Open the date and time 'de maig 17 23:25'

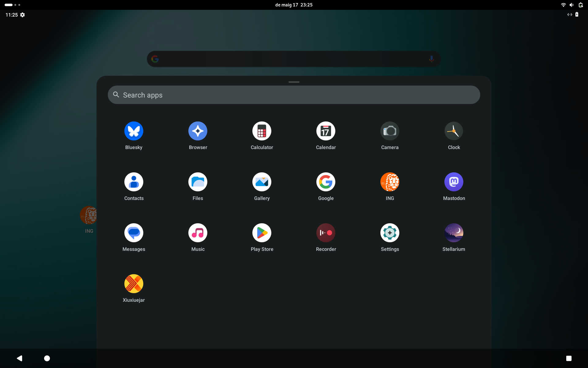(294, 5)
